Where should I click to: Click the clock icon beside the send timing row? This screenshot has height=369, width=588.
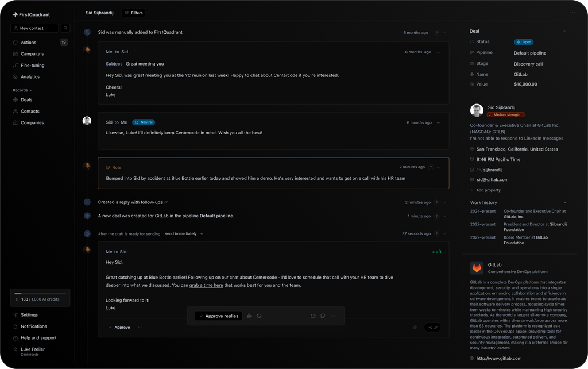pyautogui.click(x=87, y=233)
